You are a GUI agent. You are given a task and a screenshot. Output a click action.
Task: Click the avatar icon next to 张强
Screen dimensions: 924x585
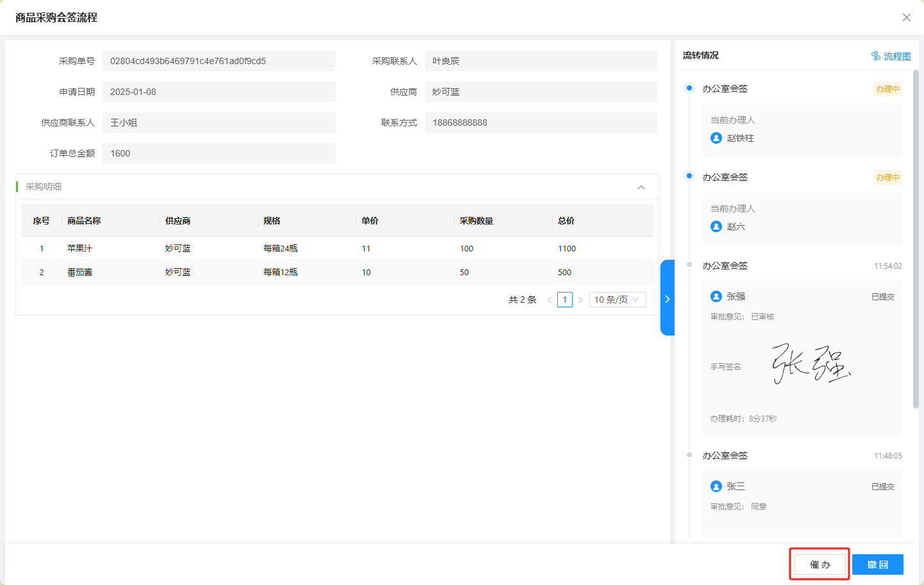pyautogui.click(x=716, y=296)
